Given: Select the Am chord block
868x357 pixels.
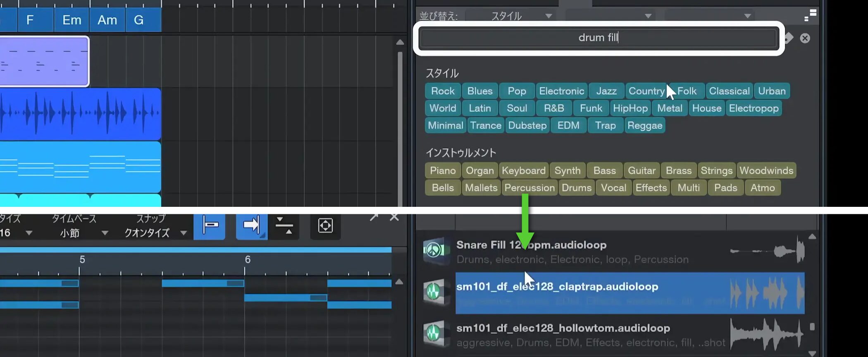Looking at the screenshot, I should 107,20.
